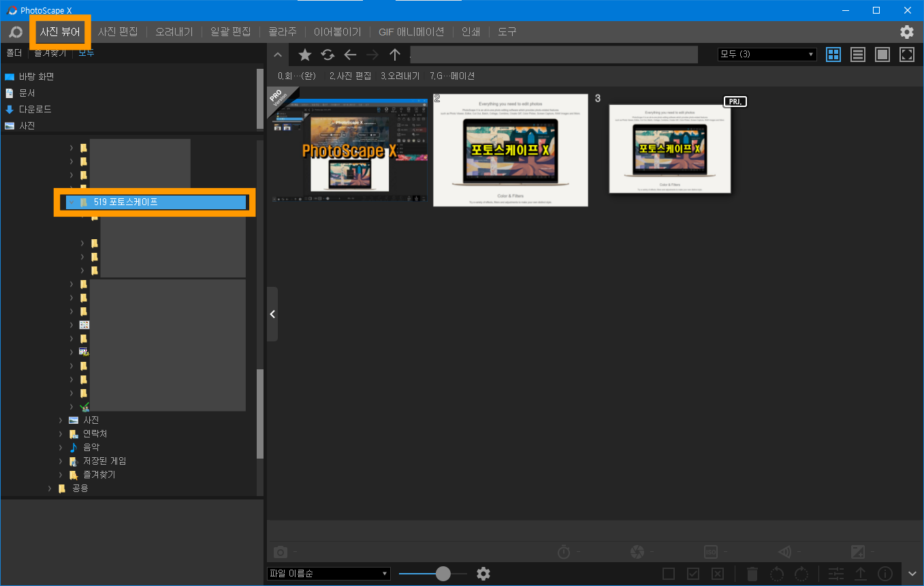Switch to thumbnail grid view
Screen dimensions: 924x586
pyautogui.click(x=833, y=55)
